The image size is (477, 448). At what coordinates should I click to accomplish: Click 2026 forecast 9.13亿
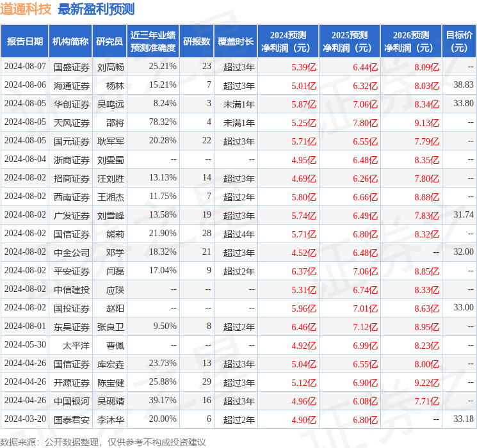(x=426, y=123)
